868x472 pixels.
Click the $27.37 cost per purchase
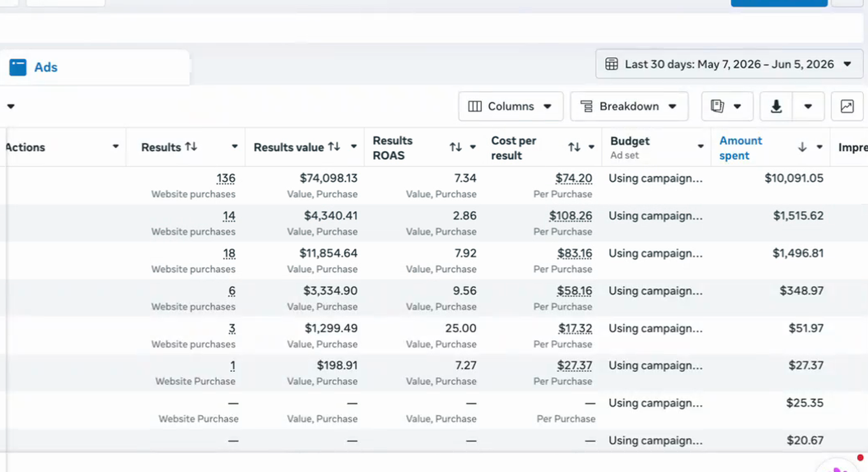pyautogui.click(x=574, y=366)
